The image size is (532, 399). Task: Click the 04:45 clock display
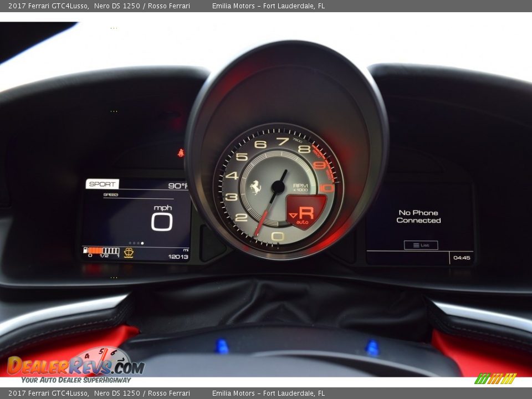coord(461,258)
